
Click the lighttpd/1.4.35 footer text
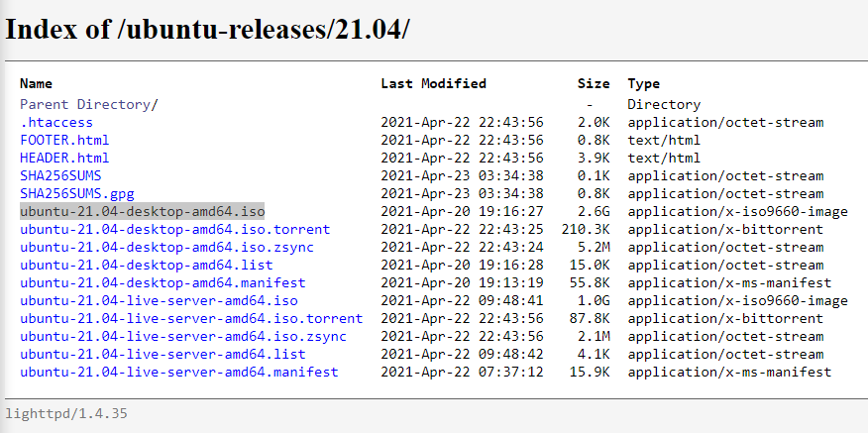[66, 413]
